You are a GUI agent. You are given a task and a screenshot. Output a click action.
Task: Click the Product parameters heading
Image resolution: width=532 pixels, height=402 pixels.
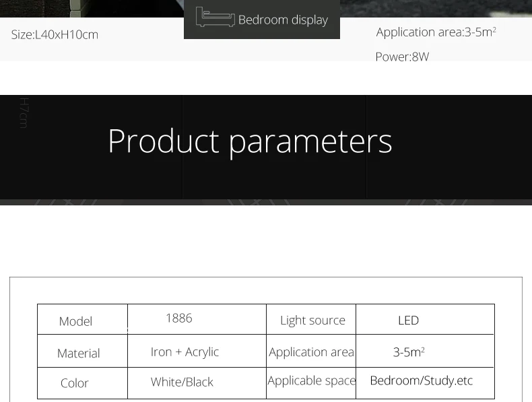[x=250, y=141]
